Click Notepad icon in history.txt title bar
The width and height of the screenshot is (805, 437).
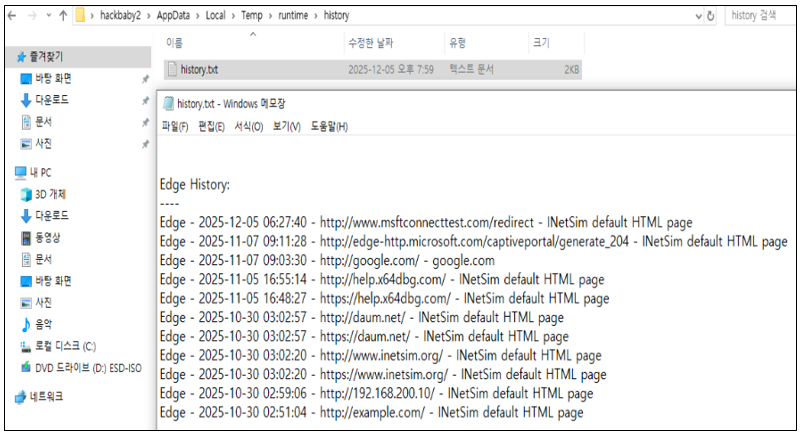[x=168, y=103]
